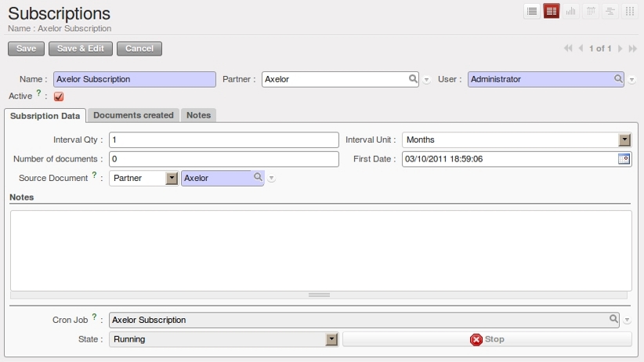Select the form view icon

(552, 12)
